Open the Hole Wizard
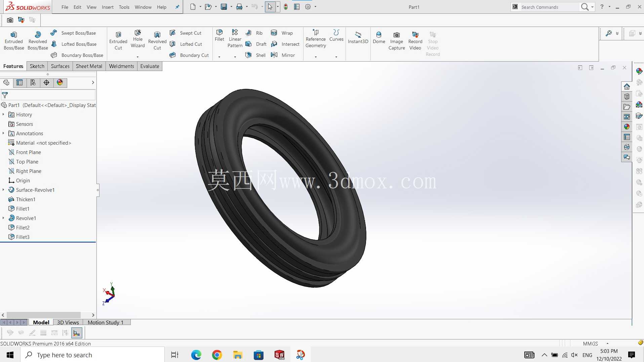644x362 pixels. (x=138, y=39)
